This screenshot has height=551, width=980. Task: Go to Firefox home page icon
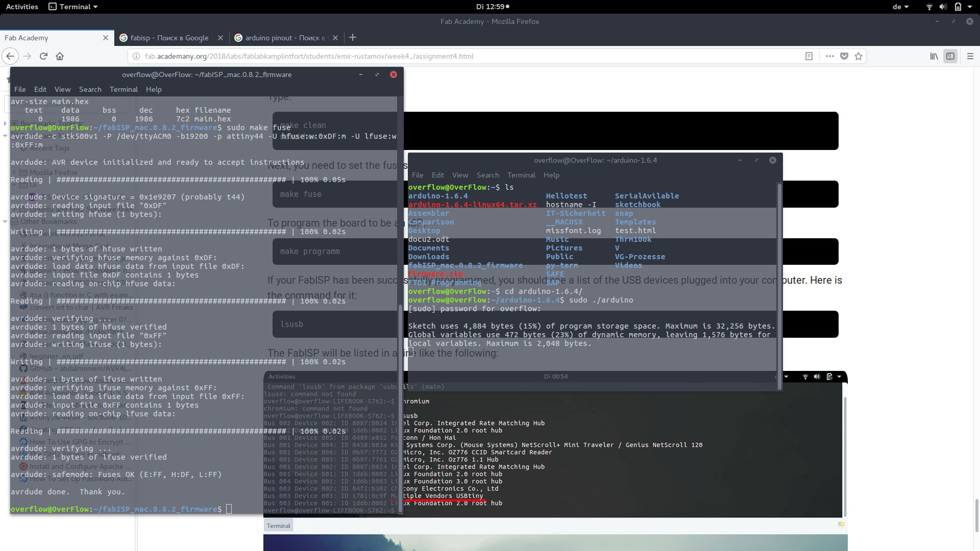(x=60, y=56)
